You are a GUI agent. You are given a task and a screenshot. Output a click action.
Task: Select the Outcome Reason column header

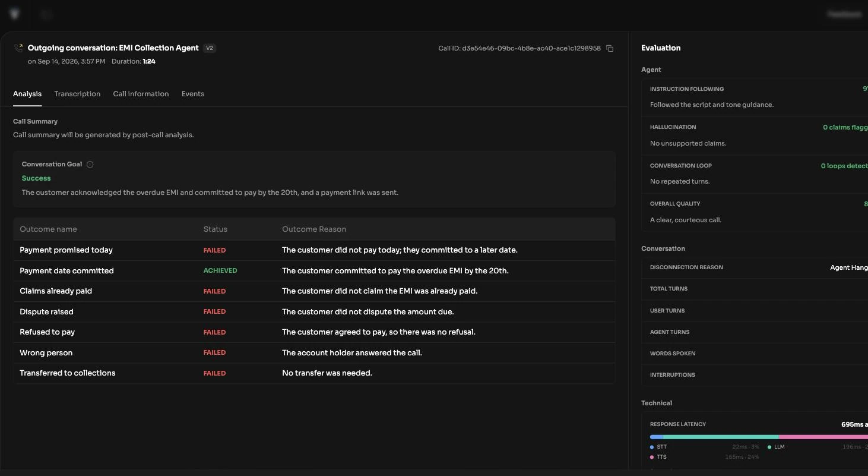pyautogui.click(x=314, y=229)
